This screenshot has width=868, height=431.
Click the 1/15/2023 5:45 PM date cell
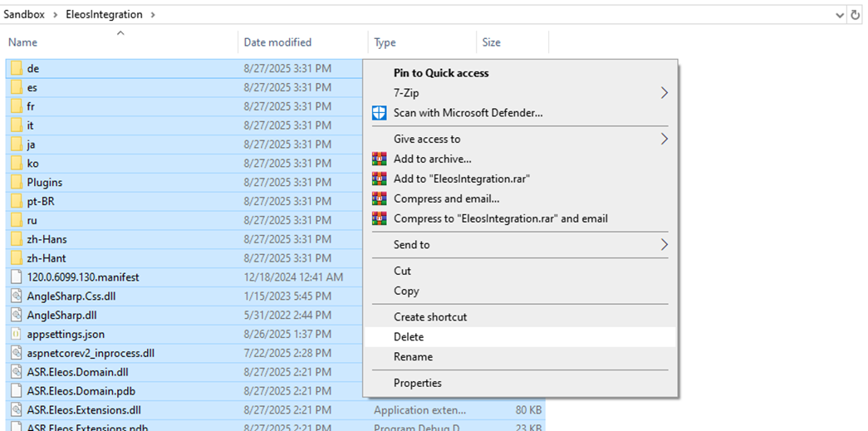(290, 296)
